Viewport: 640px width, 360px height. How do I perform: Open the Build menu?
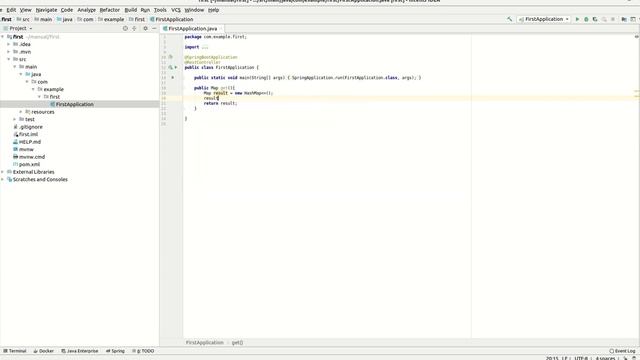pyautogui.click(x=131, y=10)
